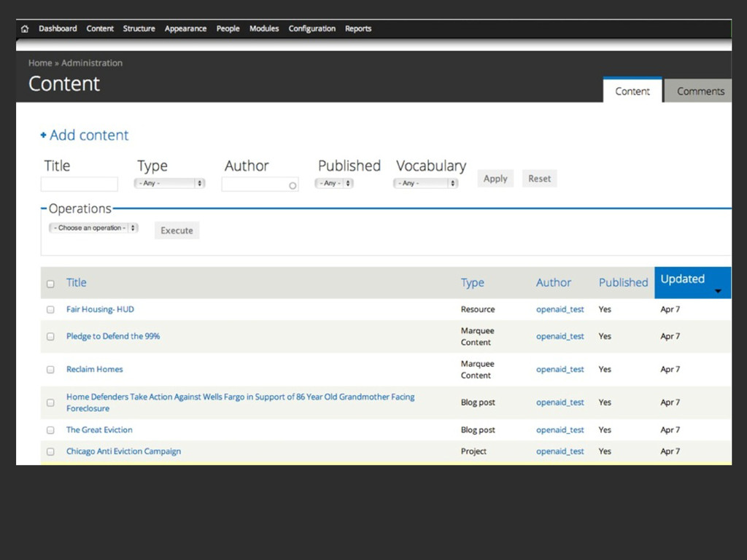Screen dimensions: 747x560
Task: Open the Published filter dropdown
Action: (334, 184)
